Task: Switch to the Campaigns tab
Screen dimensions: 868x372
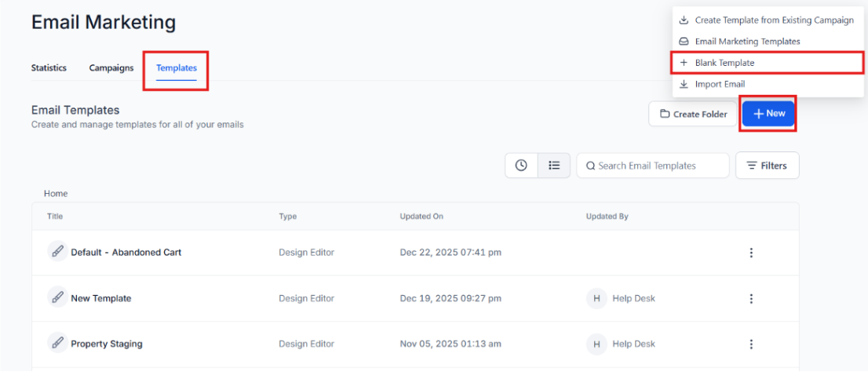Action: [111, 68]
